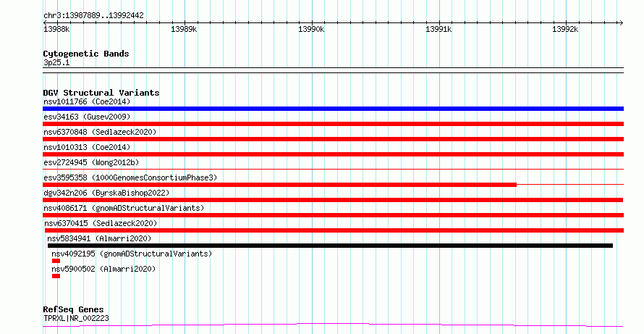Click the esv34163 (Gusev2009) label
644x334 pixels.
coord(87,117)
